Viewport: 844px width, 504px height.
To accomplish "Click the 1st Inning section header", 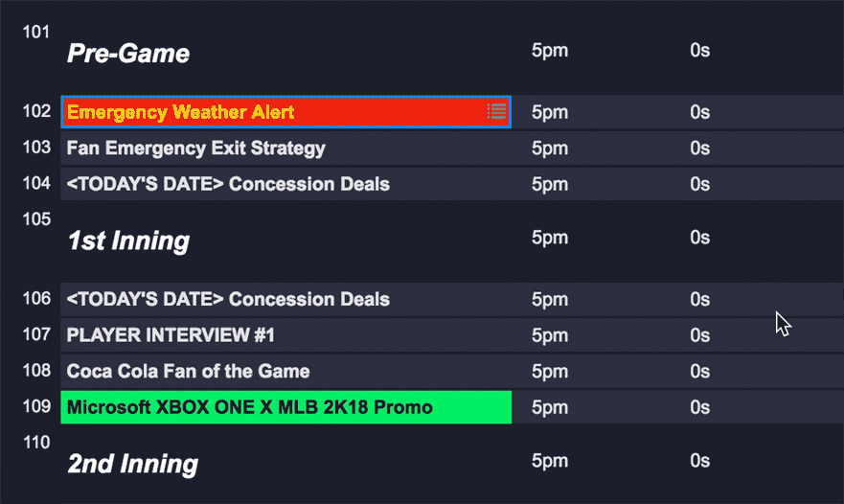I will pyautogui.click(x=128, y=241).
